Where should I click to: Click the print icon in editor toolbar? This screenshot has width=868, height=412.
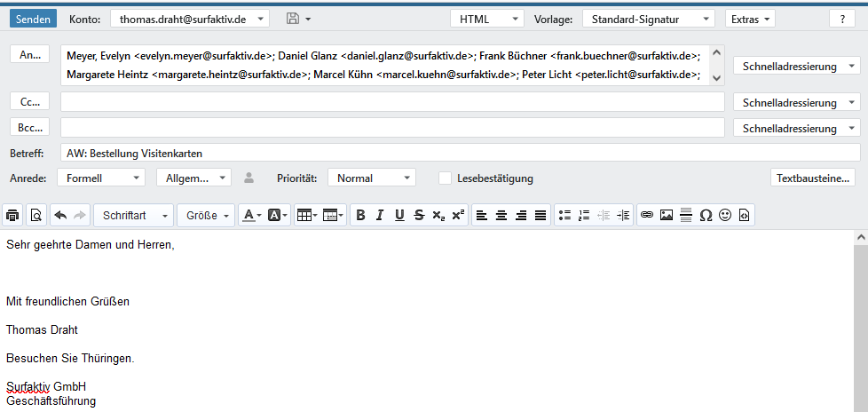tap(12, 215)
